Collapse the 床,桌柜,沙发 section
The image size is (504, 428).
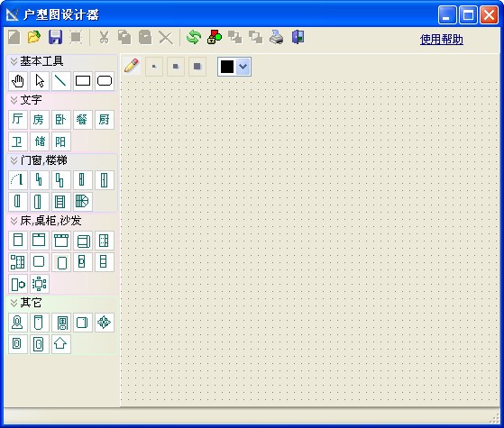[14, 221]
